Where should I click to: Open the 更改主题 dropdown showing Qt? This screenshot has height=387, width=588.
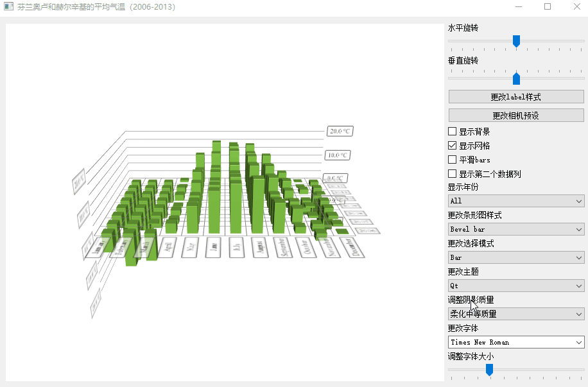click(516, 286)
